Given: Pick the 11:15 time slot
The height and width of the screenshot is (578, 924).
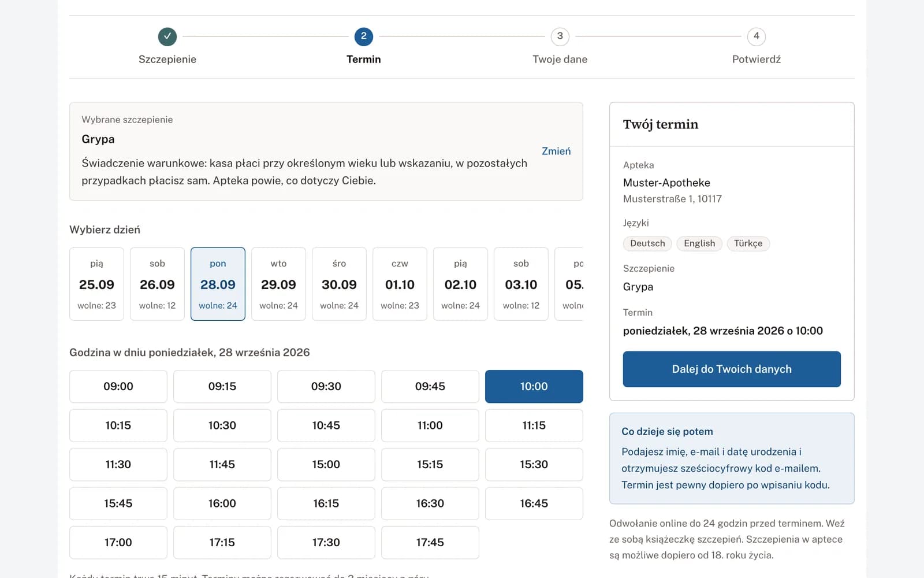Looking at the screenshot, I should click(534, 425).
